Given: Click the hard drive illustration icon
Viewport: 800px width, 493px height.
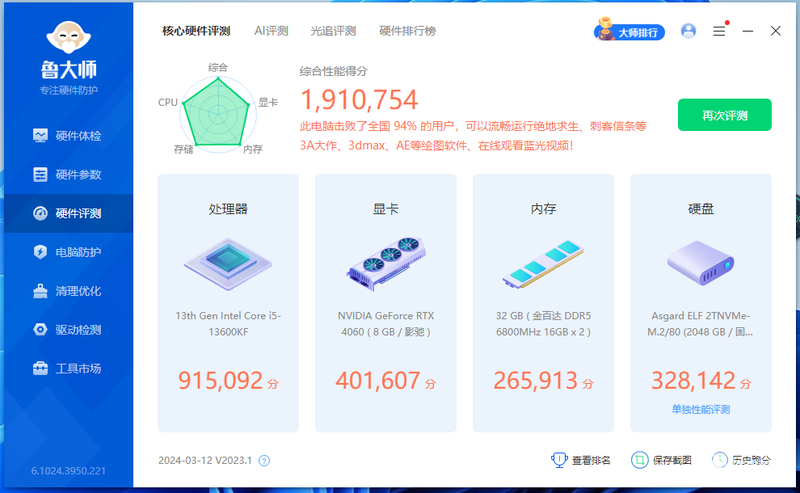Looking at the screenshot, I should point(701,264).
